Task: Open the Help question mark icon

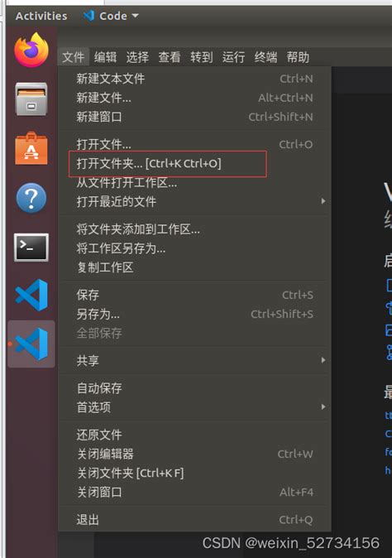Action: click(31, 198)
